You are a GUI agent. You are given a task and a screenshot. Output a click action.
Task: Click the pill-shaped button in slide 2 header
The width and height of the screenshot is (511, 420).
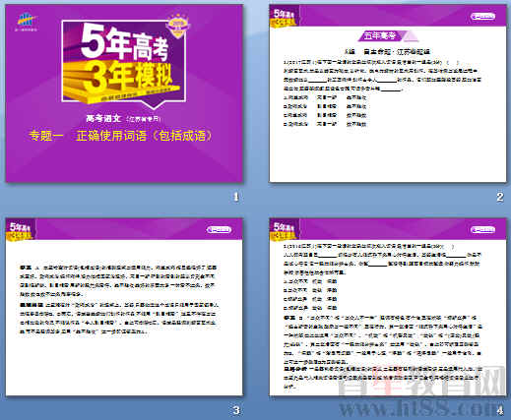[x=482, y=17]
